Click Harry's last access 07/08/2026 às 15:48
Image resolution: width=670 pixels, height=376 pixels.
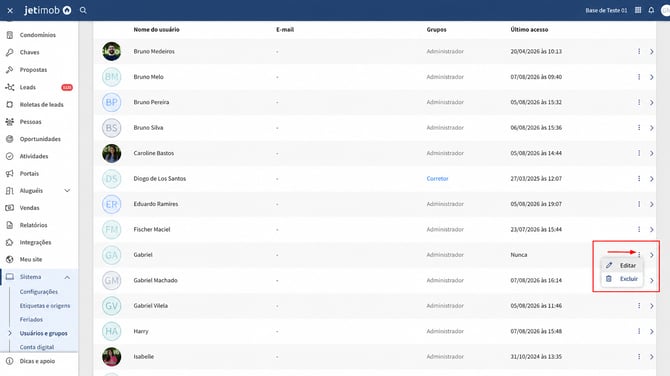536,331
